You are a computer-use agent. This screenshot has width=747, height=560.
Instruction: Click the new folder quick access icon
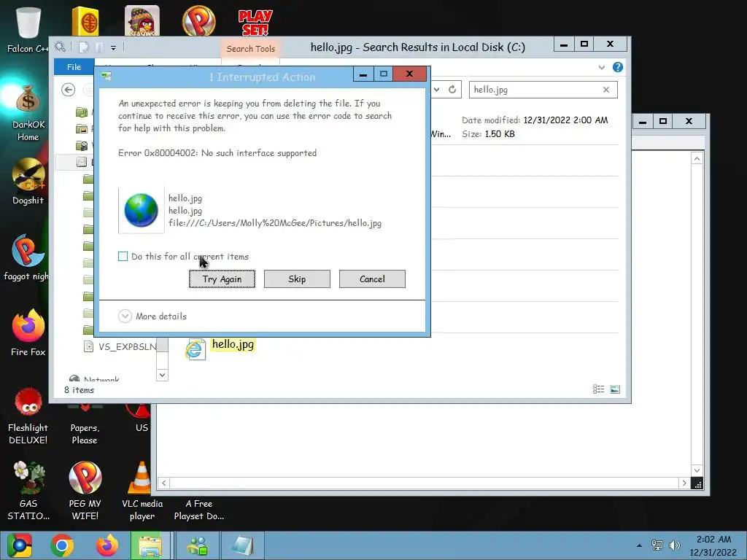click(x=99, y=47)
